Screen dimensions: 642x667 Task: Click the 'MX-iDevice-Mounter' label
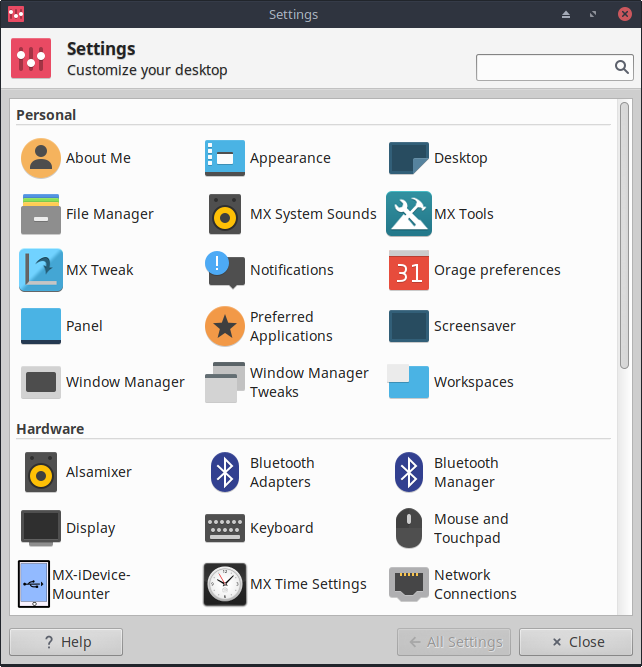click(91, 584)
